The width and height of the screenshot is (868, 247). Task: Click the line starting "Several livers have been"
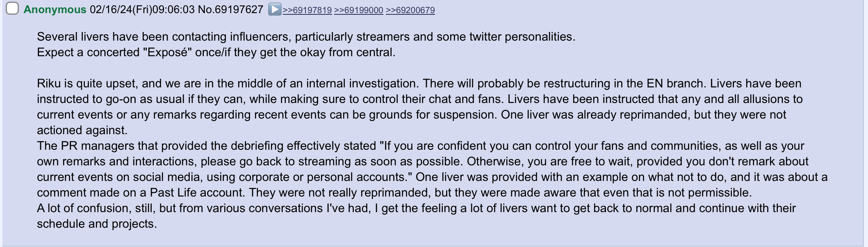(x=306, y=37)
